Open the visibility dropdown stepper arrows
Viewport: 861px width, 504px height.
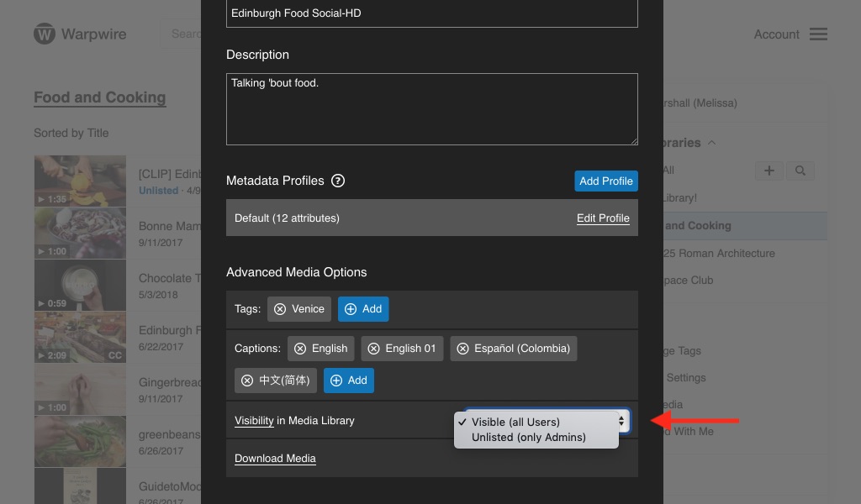pos(621,421)
